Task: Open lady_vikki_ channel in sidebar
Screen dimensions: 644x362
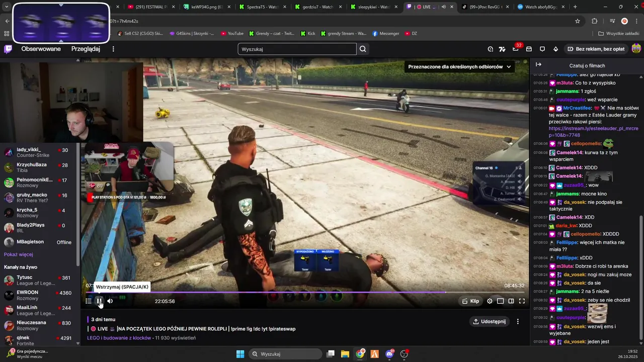Action: pyautogui.click(x=38, y=152)
